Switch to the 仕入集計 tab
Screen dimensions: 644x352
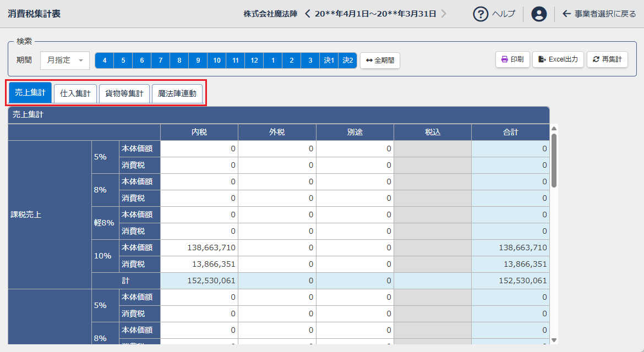point(75,94)
